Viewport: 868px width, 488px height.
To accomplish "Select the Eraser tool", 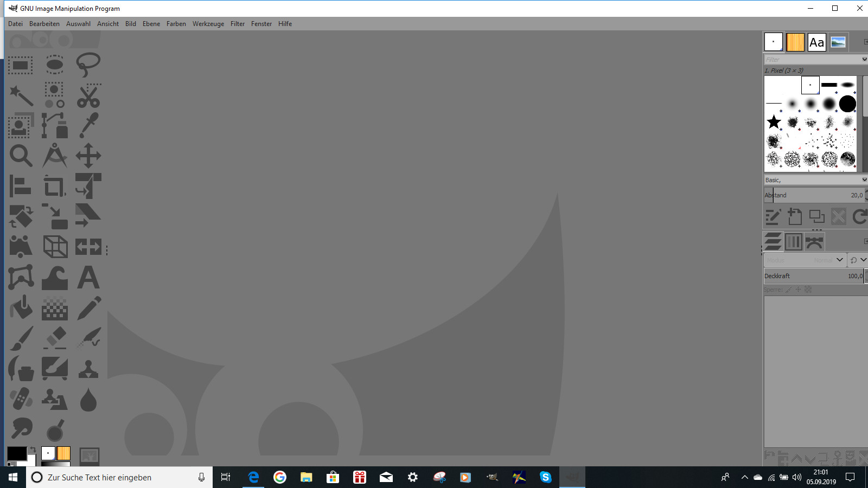I will click(54, 338).
